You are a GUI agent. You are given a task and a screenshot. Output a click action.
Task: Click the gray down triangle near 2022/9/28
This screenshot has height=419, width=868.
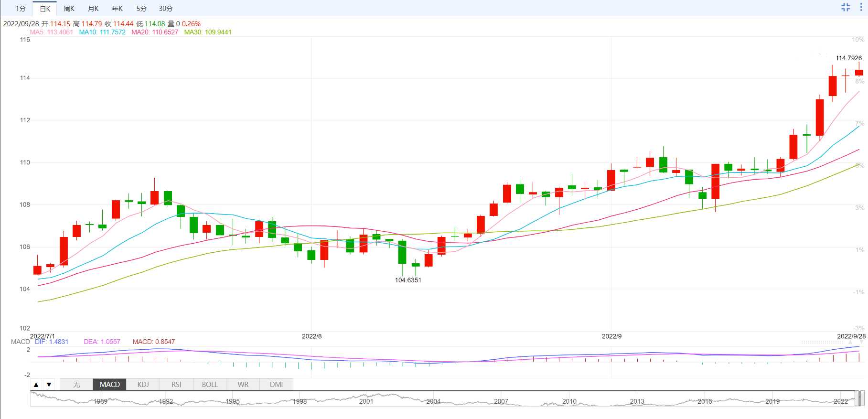[862, 343]
